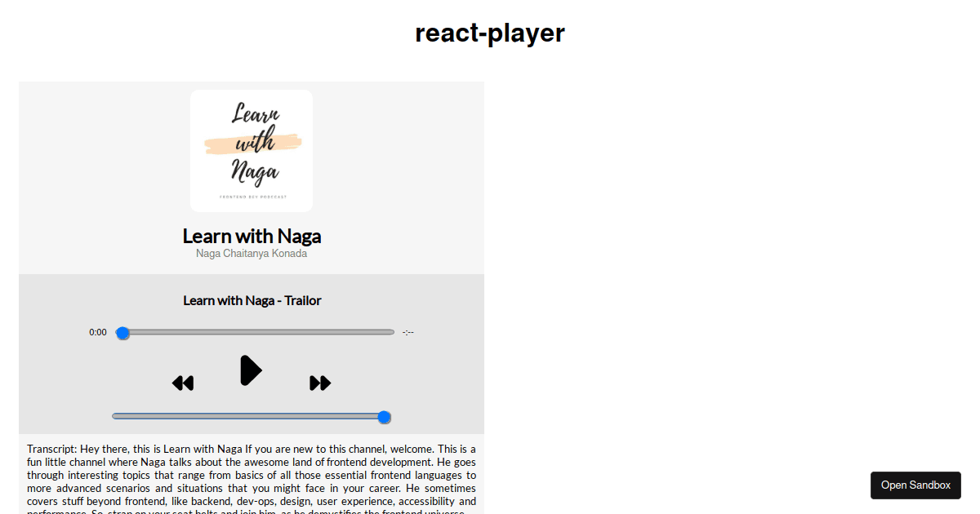Tap the skip-backward icon below the seek bar
This screenshot has width=980, height=514.
183,382
